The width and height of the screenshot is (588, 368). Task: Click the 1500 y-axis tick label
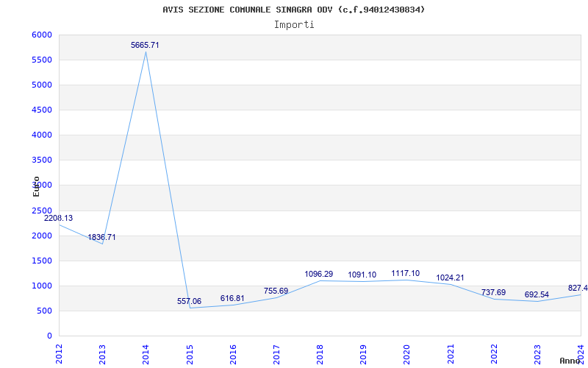42,261
